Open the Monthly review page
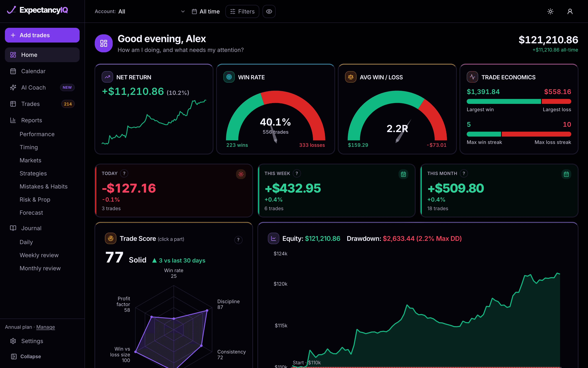The image size is (588, 368). (40, 268)
